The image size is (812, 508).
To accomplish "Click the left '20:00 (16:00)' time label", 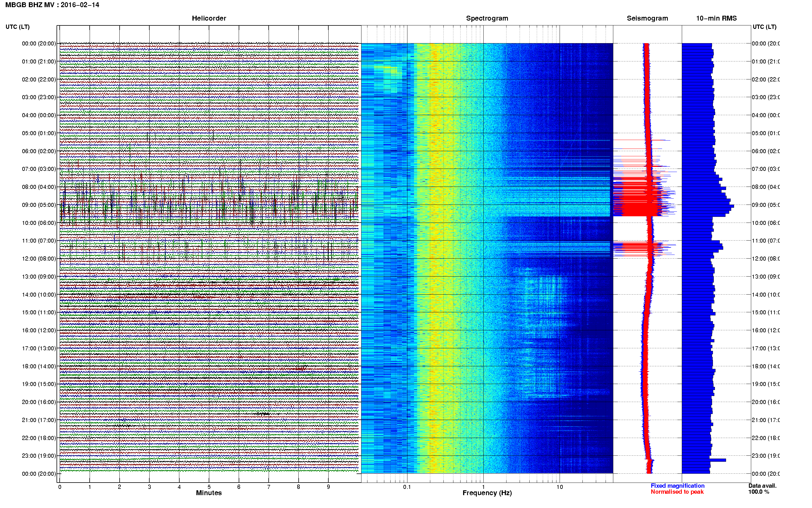I will pyautogui.click(x=39, y=402).
